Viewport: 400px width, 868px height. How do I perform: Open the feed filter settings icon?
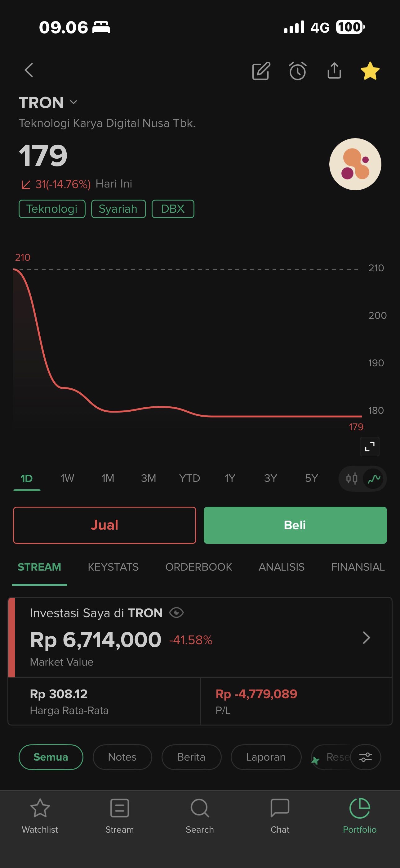365,757
